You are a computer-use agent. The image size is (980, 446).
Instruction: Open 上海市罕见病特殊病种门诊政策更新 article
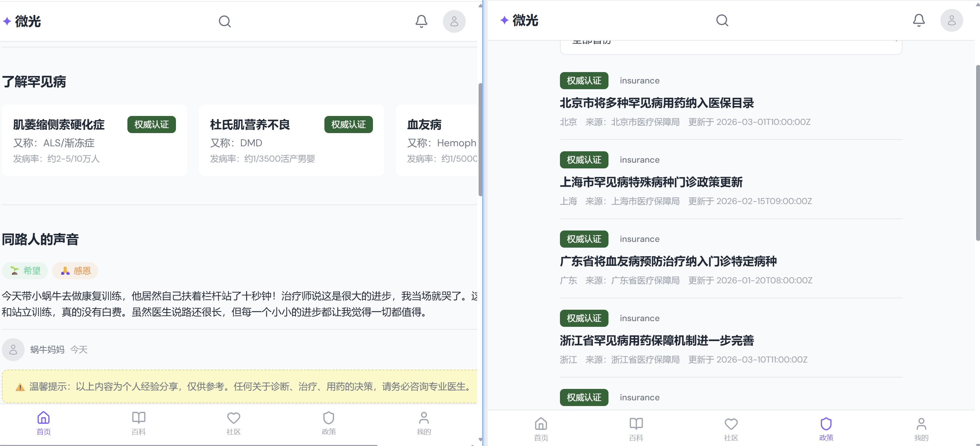pos(651,182)
